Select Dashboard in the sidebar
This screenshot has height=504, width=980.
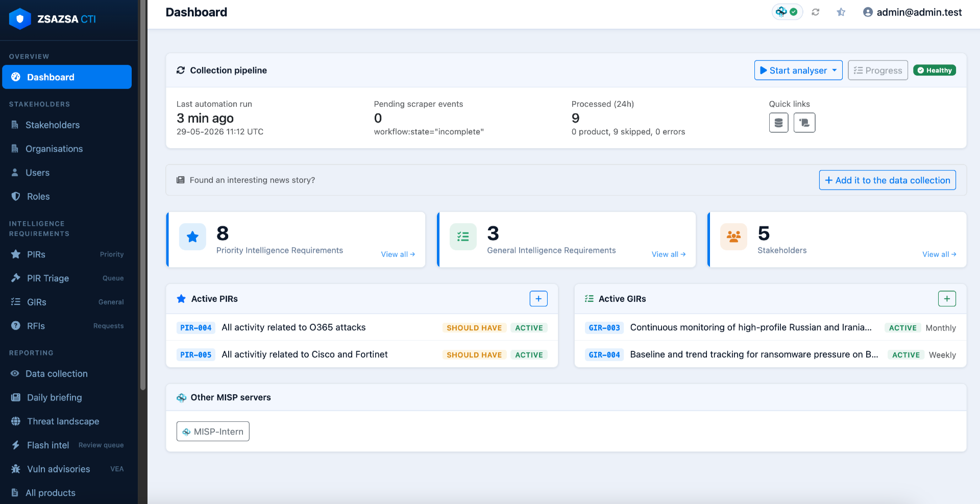pyautogui.click(x=67, y=77)
